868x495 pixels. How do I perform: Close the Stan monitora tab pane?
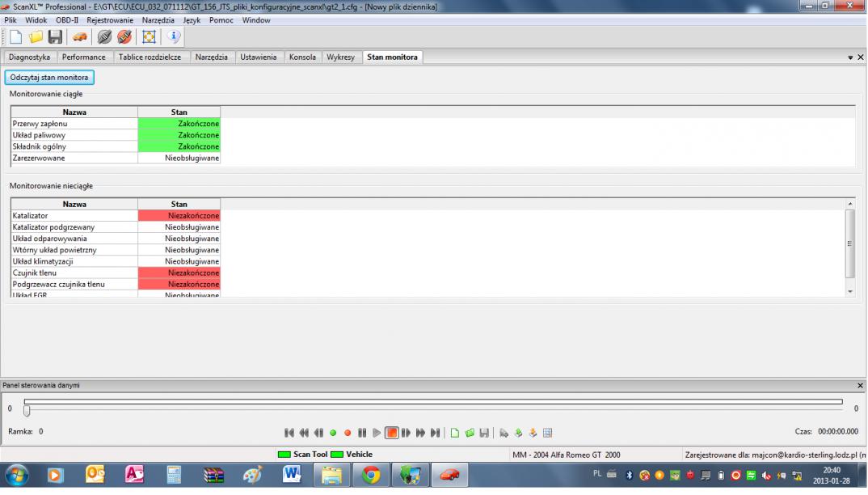(x=860, y=57)
